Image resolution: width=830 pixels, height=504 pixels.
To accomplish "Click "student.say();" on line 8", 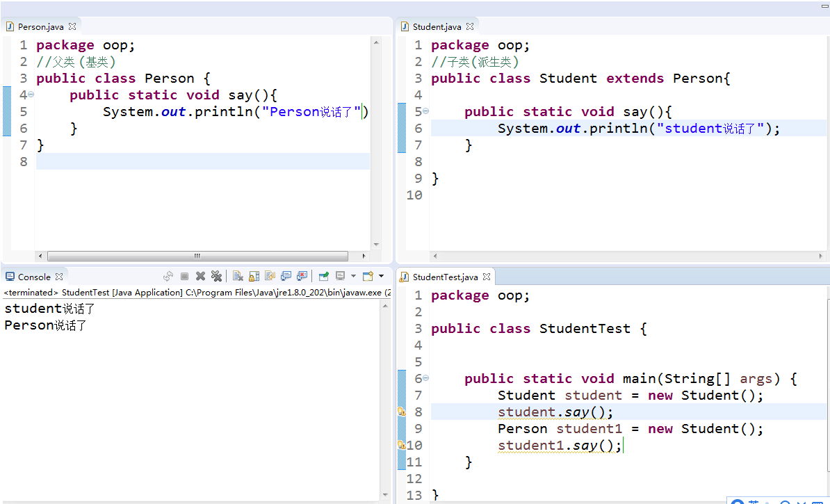I will (x=555, y=412).
